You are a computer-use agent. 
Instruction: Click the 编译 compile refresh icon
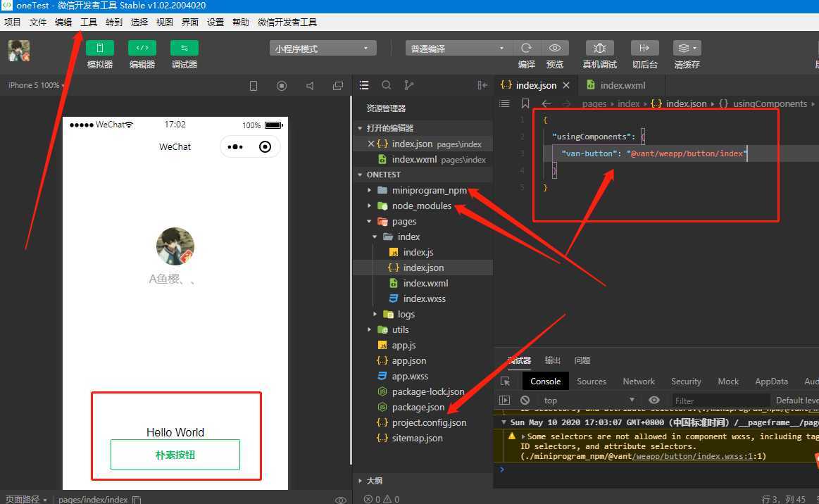(527, 48)
